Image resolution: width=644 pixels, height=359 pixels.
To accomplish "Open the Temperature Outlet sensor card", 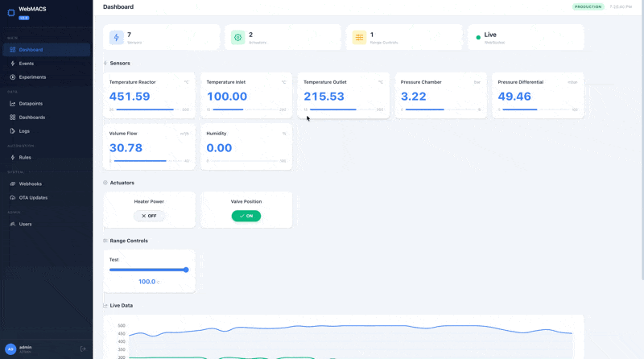I will pos(344,96).
